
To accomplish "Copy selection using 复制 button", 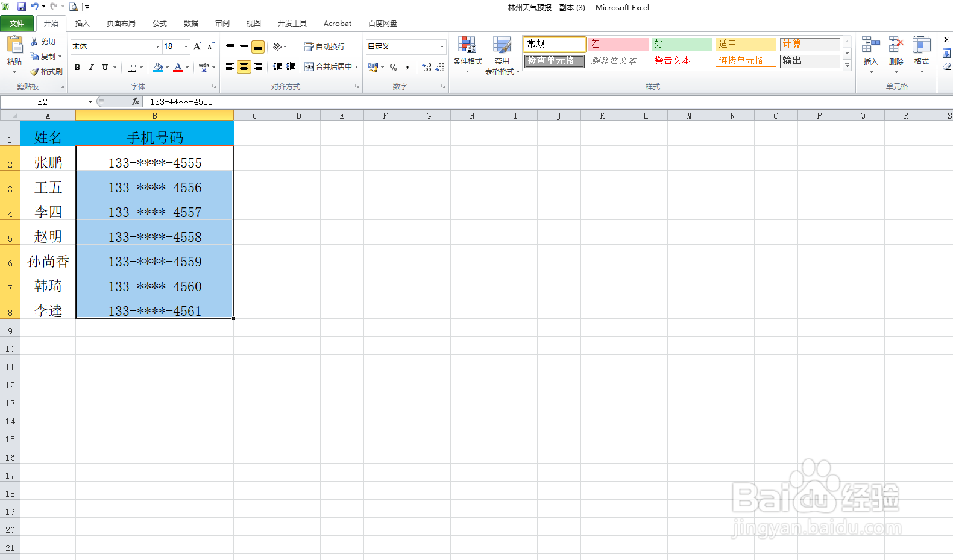I will click(x=43, y=56).
